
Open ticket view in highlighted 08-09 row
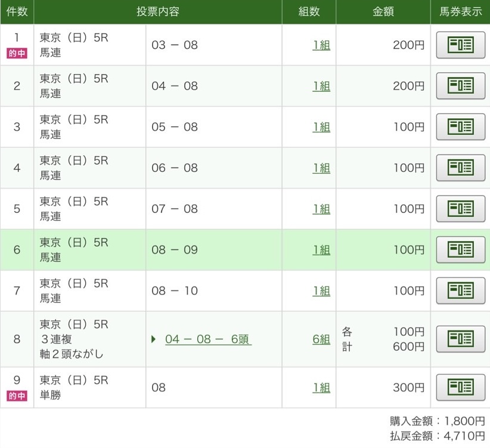(x=461, y=250)
